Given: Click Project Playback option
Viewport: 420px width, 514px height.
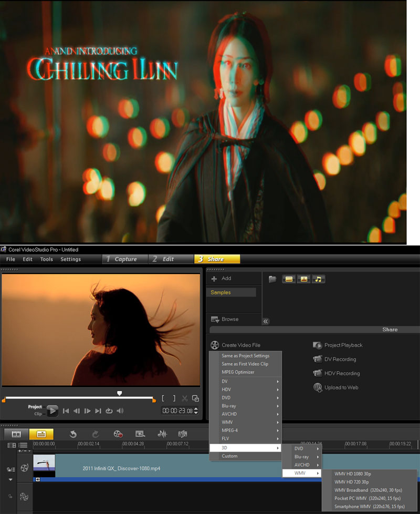Looking at the screenshot, I should point(338,345).
